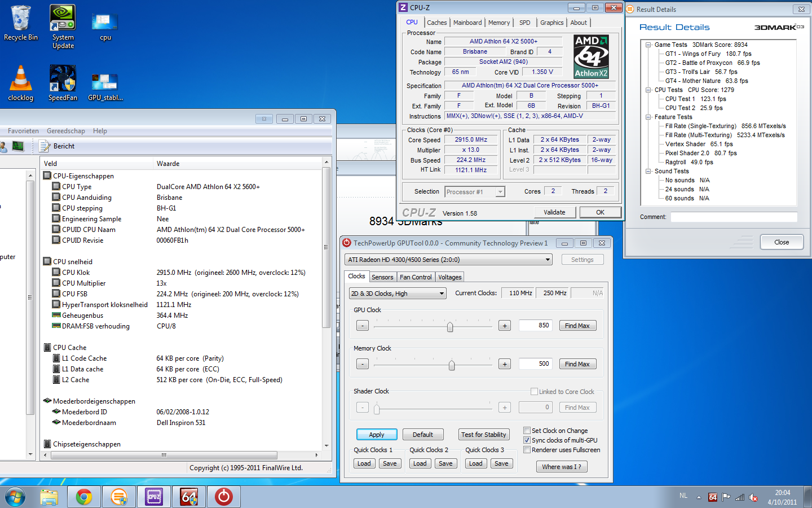Image resolution: width=812 pixels, height=508 pixels.
Task: Open the Recycle Bin desktop icon
Action: coord(21,24)
